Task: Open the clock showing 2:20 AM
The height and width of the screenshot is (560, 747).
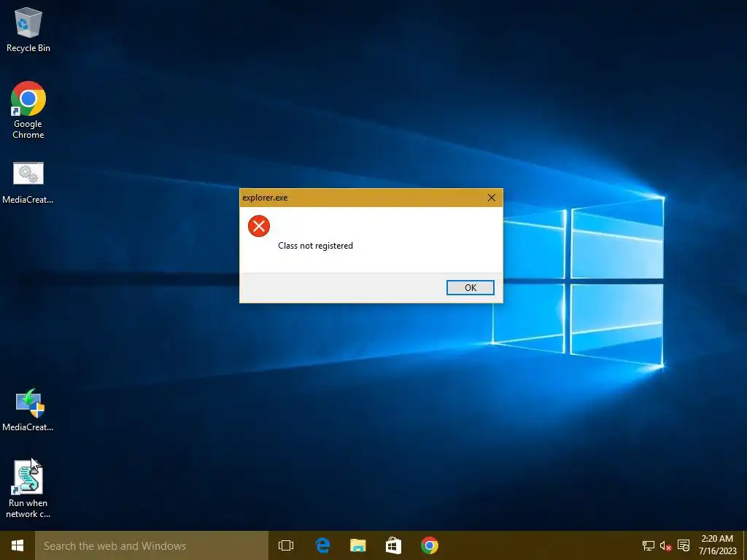Action: coord(717,545)
